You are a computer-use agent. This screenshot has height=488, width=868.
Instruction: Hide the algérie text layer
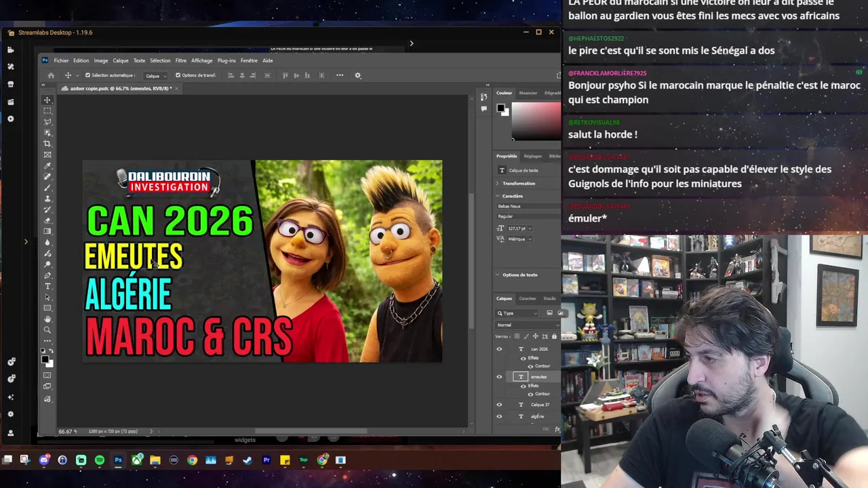tap(499, 416)
